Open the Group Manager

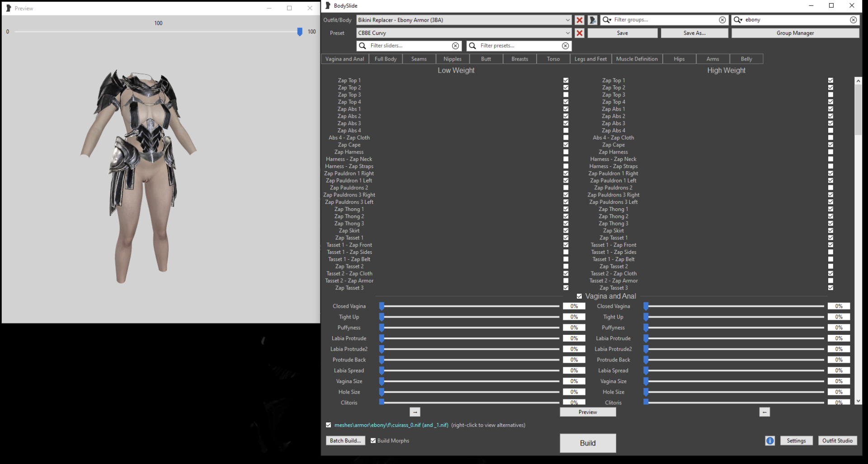(x=795, y=33)
